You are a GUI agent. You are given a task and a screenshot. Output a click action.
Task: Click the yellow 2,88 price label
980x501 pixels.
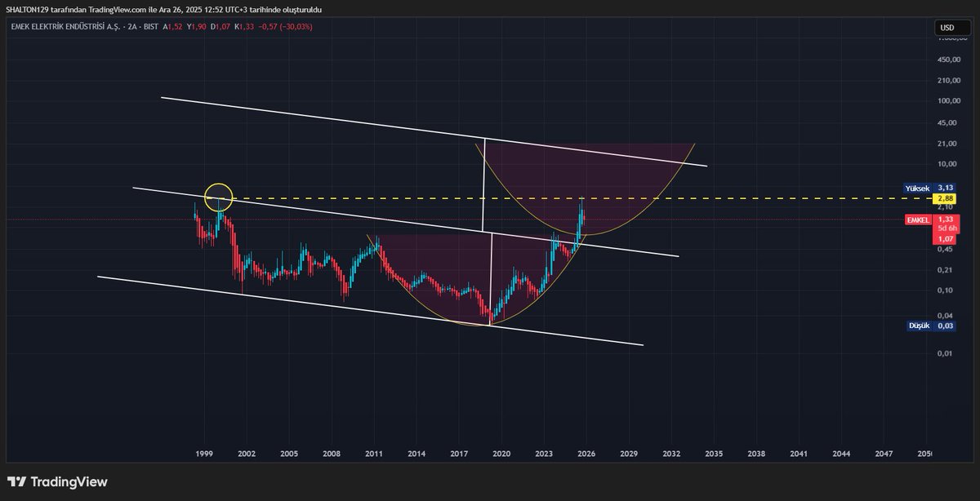point(945,198)
